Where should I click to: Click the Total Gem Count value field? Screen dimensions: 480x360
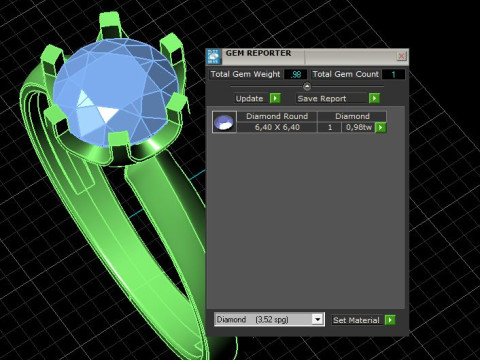pos(393,74)
